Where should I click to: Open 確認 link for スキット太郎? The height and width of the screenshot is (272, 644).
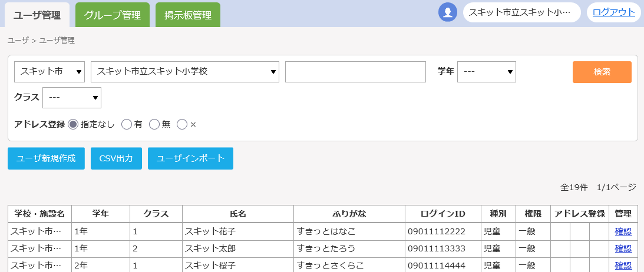[623, 248]
